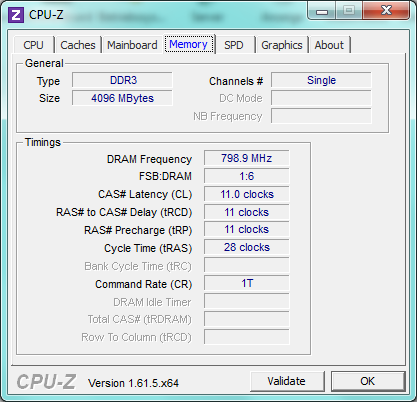Click the 4096 MBytes size field
The height and width of the screenshot is (403, 418).
click(122, 98)
